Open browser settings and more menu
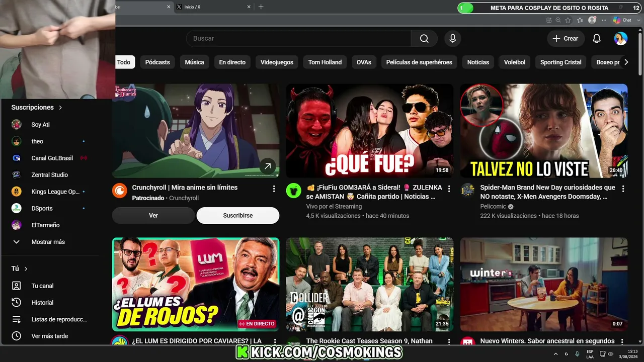The image size is (644, 362). coord(604,20)
